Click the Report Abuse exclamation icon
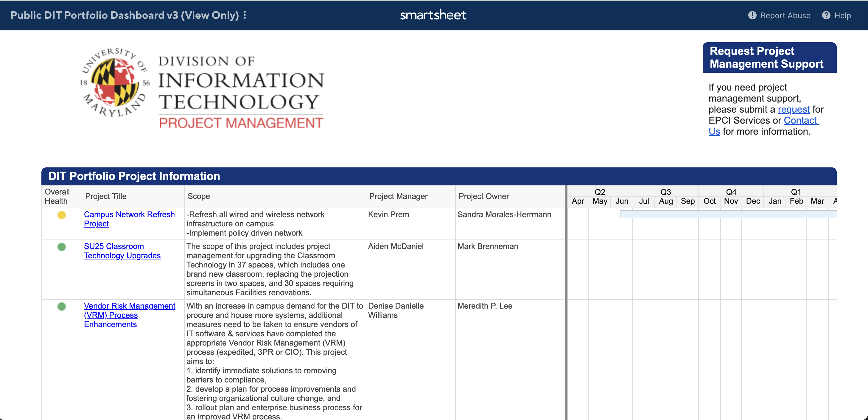This screenshot has width=868, height=420. [x=752, y=15]
